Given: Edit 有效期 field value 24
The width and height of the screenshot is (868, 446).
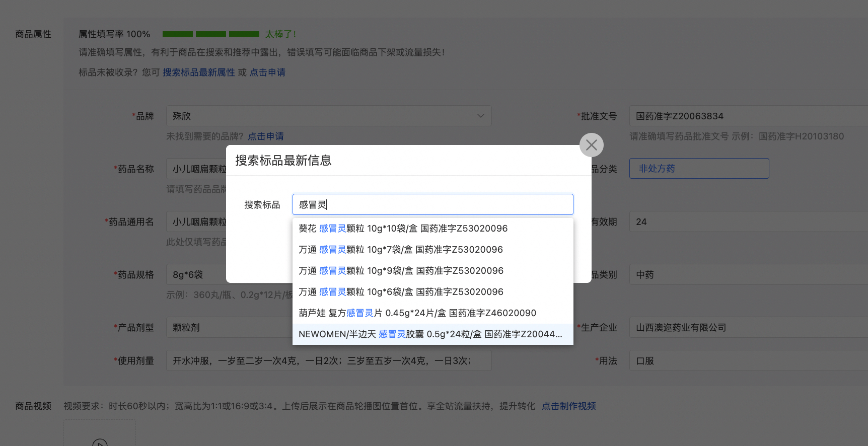Looking at the screenshot, I should (x=749, y=221).
